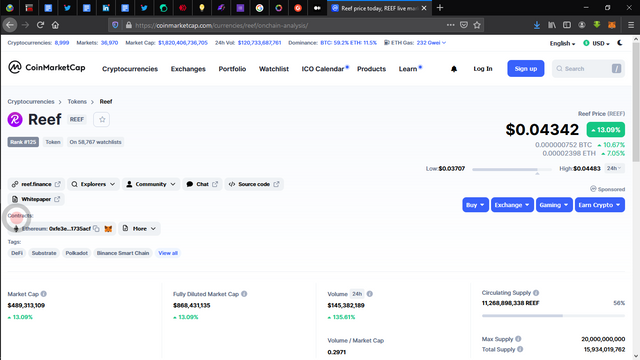Expand the Explorers dropdown
Viewport: 640px width, 360px height.
tap(93, 184)
